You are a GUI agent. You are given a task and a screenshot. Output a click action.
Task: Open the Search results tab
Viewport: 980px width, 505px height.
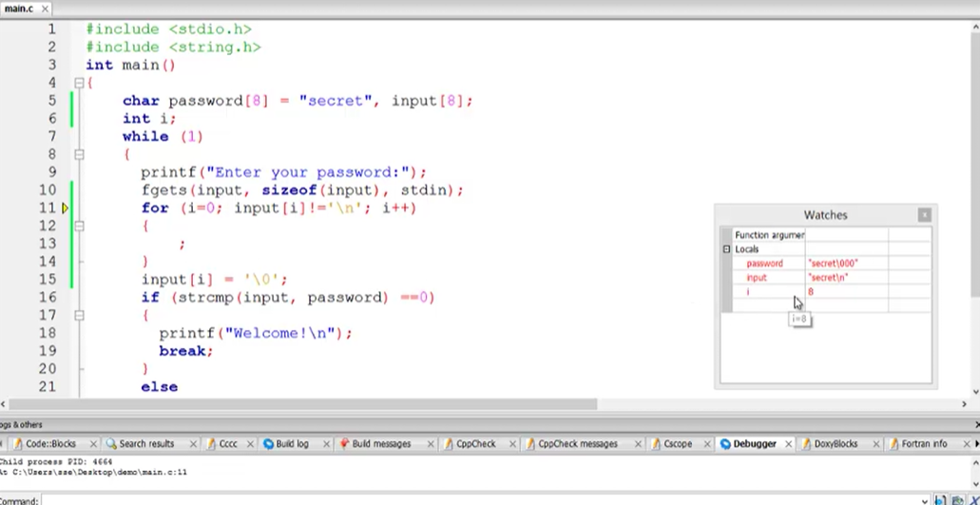tap(146, 444)
